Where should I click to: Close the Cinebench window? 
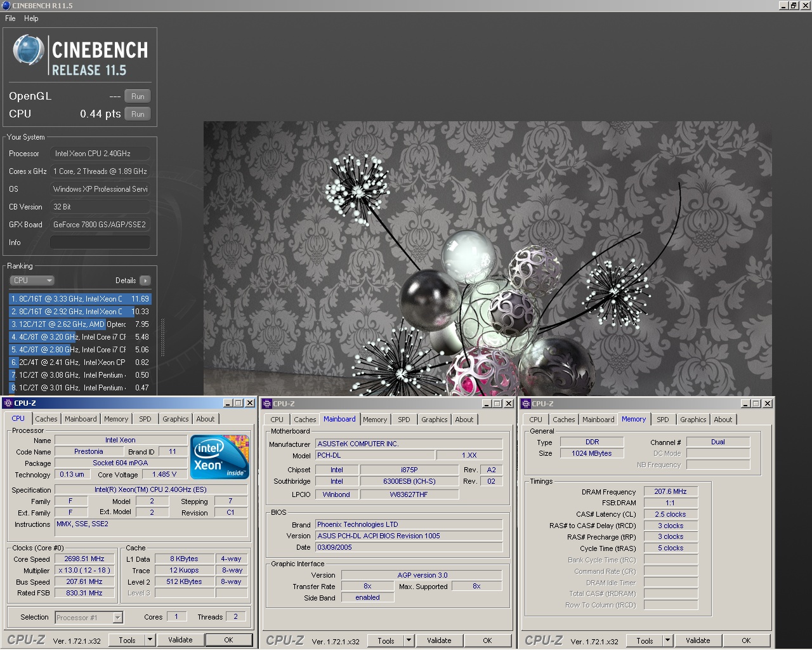point(805,5)
